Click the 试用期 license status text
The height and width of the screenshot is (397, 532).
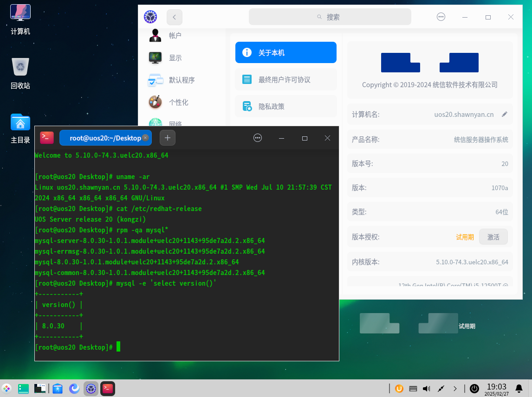pyautogui.click(x=465, y=237)
